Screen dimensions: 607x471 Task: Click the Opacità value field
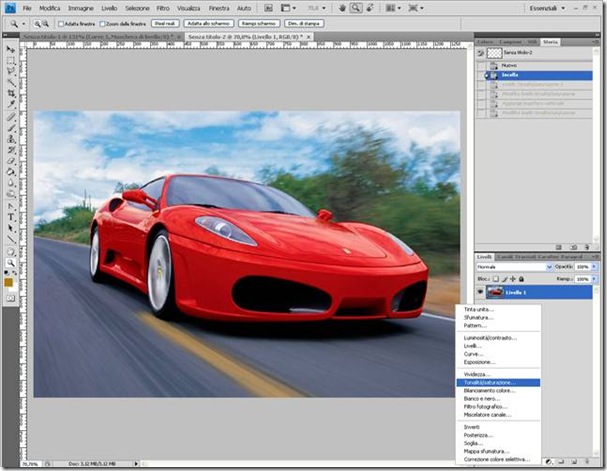(x=583, y=267)
